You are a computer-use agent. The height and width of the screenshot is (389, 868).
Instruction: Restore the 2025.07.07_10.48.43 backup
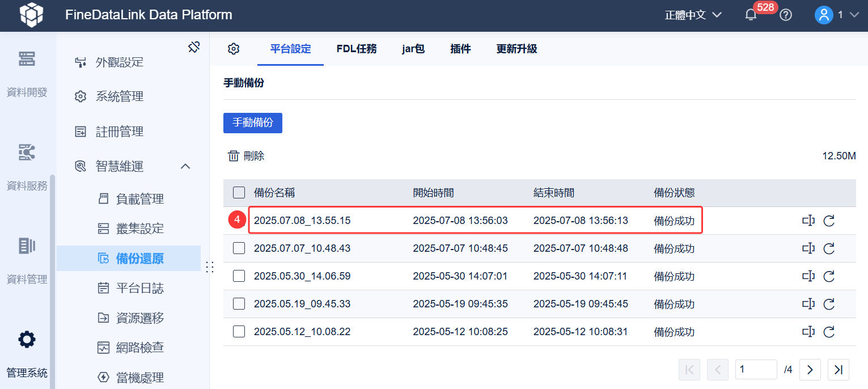829,248
